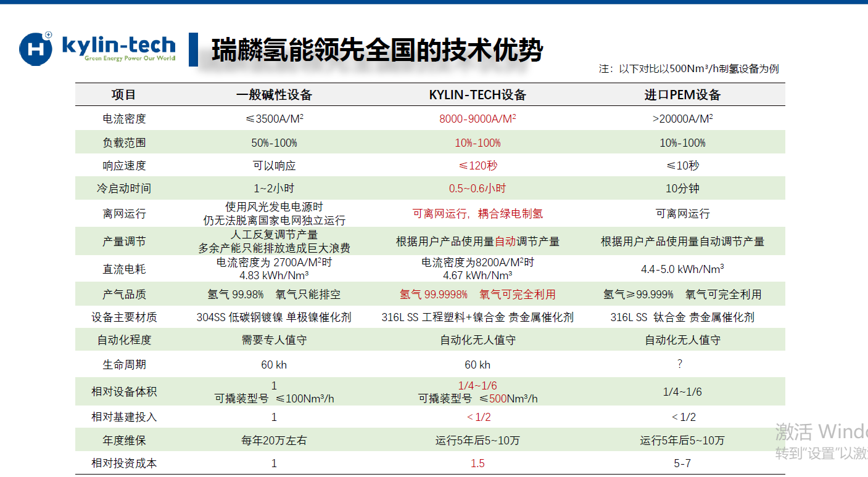Viewport: 868px width, 477px height.
Task: Click the 电流密度为8200A/M²时 text
Action: (x=477, y=263)
